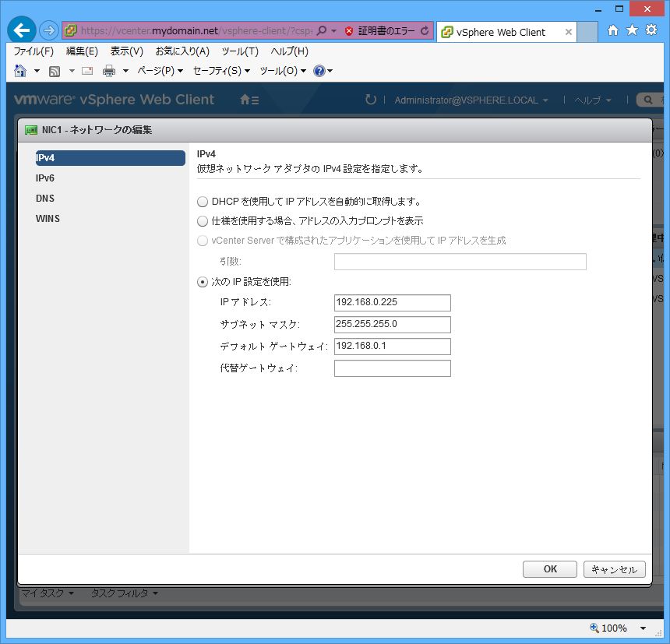This screenshot has width=670, height=644.
Task: Click the command bar Home icon
Action: pyautogui.click(x=20, y=70)
